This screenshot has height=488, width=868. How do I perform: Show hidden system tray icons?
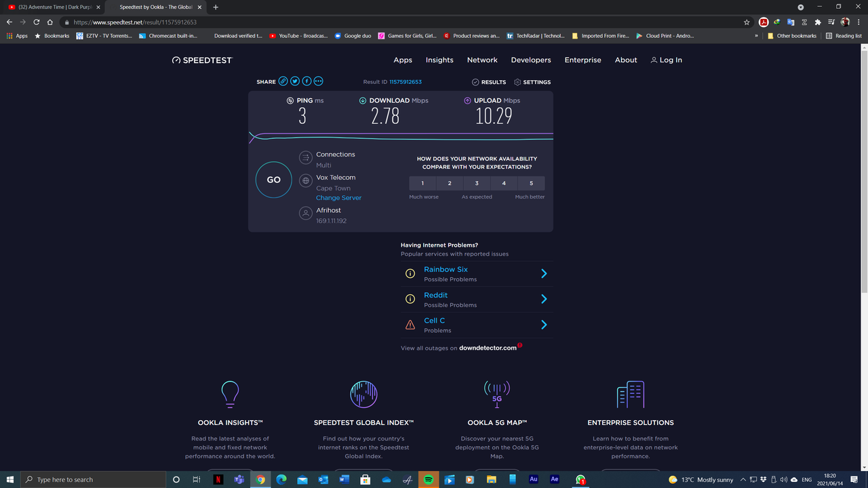743,480
